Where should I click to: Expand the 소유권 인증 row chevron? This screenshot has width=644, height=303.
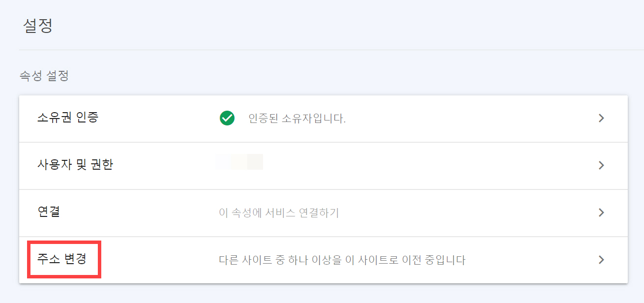(601, 118)
